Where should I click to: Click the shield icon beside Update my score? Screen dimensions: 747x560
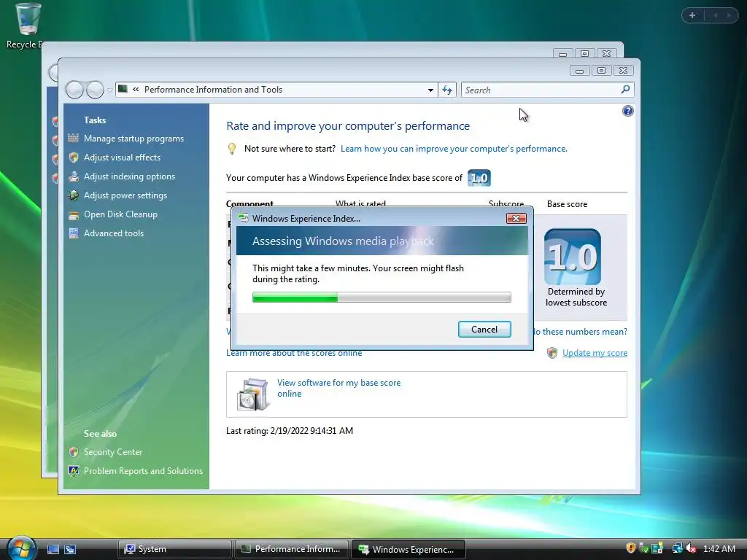(552, 353)
